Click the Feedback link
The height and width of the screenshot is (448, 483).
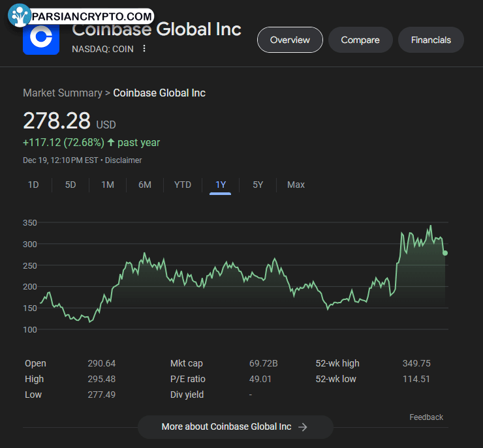(426, 417)
